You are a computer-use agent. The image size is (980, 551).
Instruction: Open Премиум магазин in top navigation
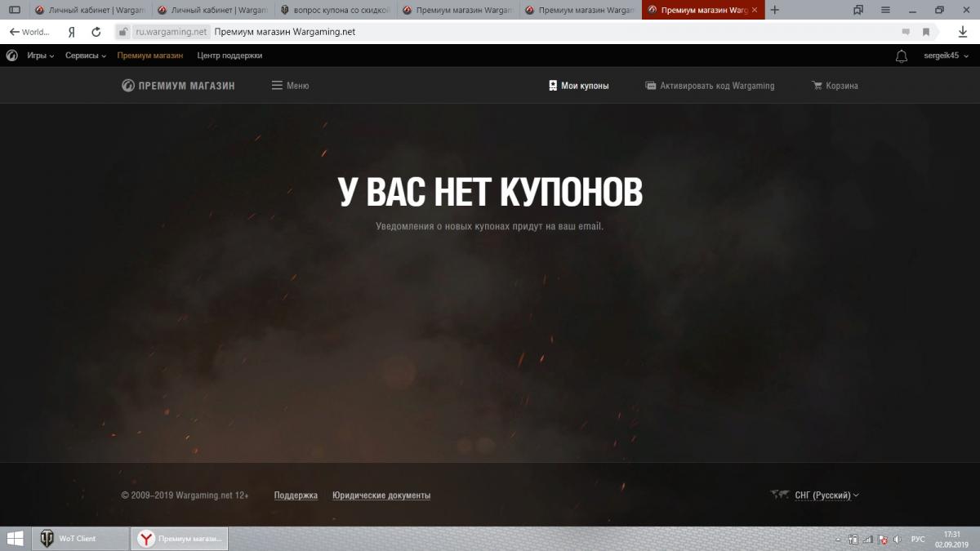point(149,56)
